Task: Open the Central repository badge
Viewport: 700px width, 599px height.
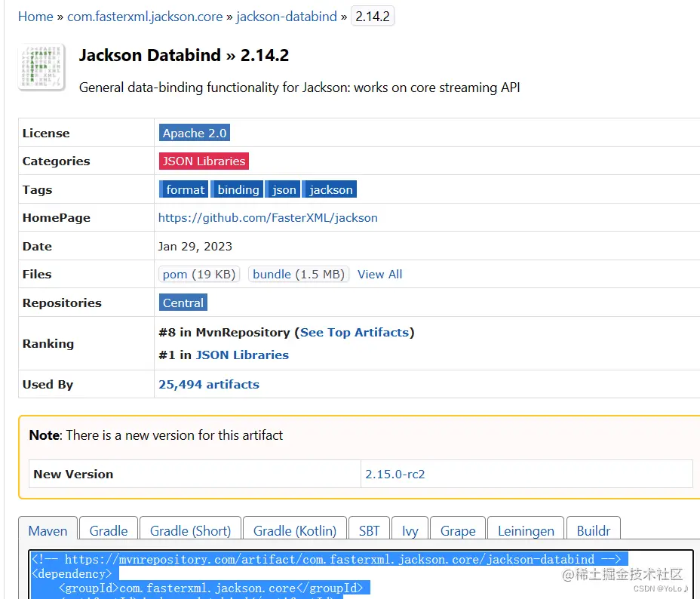Action: [x=183, y=303]
